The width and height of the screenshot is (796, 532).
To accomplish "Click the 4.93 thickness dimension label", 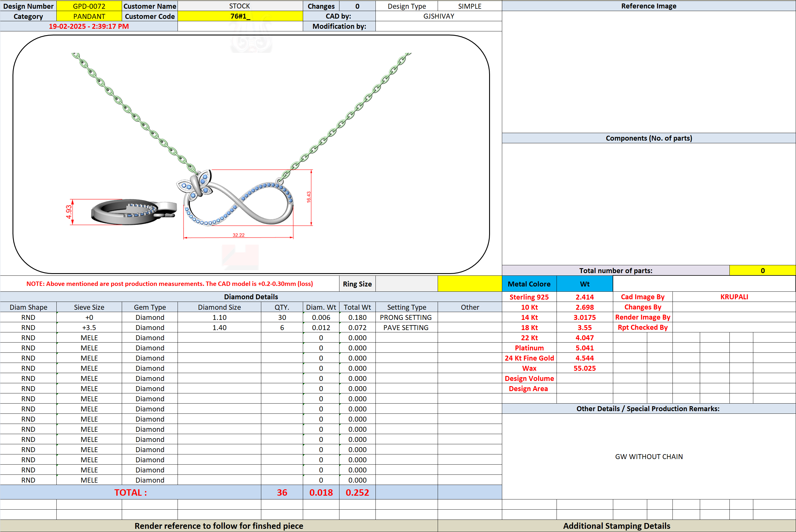I will point(69,212).
